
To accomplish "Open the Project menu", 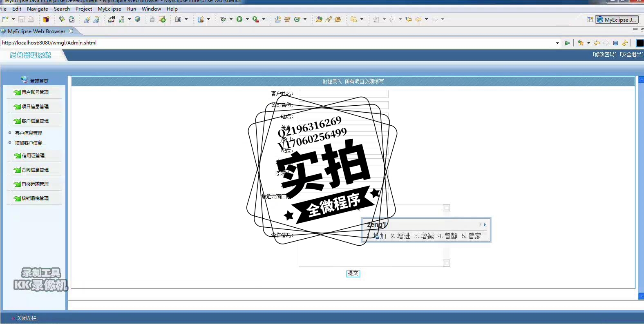I will click(x=84, y=9).
